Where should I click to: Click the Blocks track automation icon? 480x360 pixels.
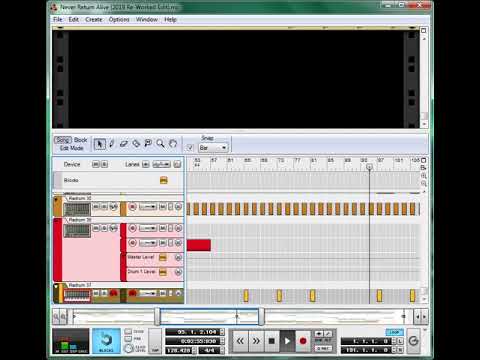(x=163, y=180)
